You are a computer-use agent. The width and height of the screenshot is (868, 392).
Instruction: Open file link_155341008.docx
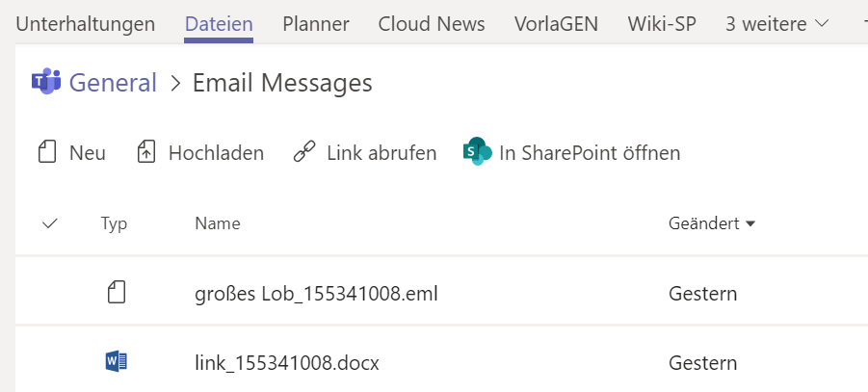(287, 363)
